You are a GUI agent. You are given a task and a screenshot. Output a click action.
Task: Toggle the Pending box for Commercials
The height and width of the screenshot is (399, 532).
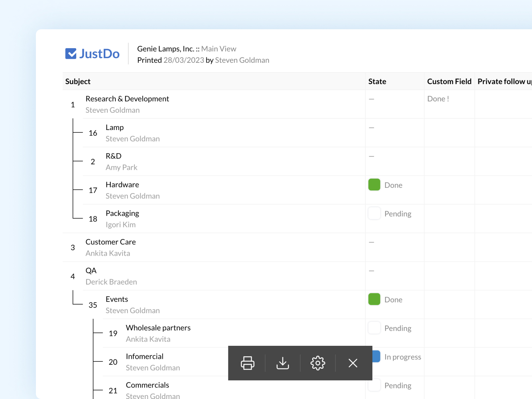tap(374, 385)
